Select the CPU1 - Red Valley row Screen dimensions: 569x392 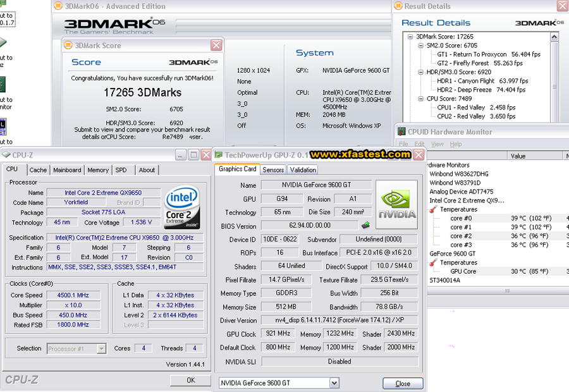(x=476, y=107)
